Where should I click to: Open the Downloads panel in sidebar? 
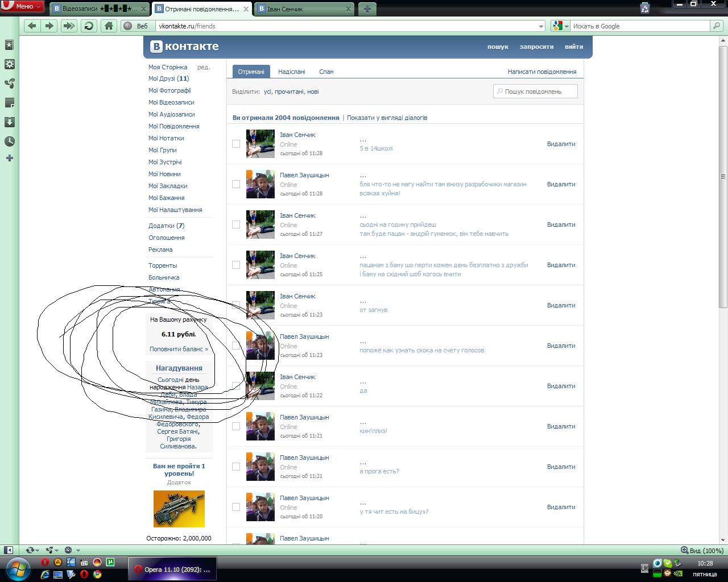9,122
